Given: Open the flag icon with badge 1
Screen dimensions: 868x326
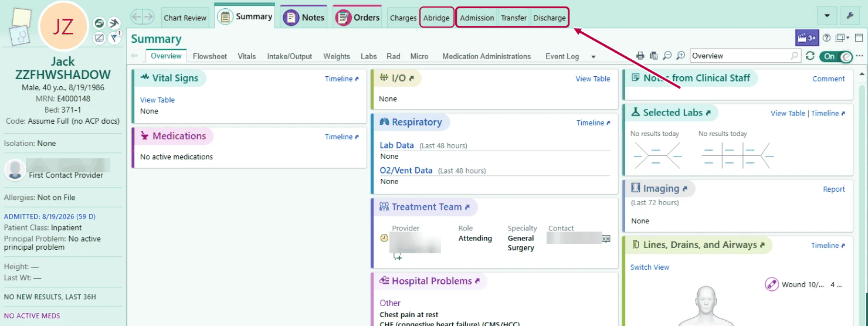Looking at the screenshot, I should [x=115, y=38].
